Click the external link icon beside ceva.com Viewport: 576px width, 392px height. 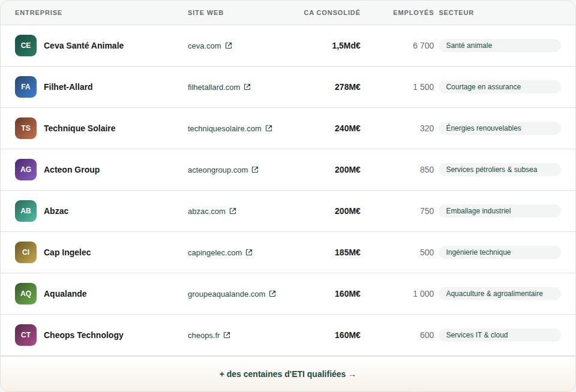(x=229, y=46)
